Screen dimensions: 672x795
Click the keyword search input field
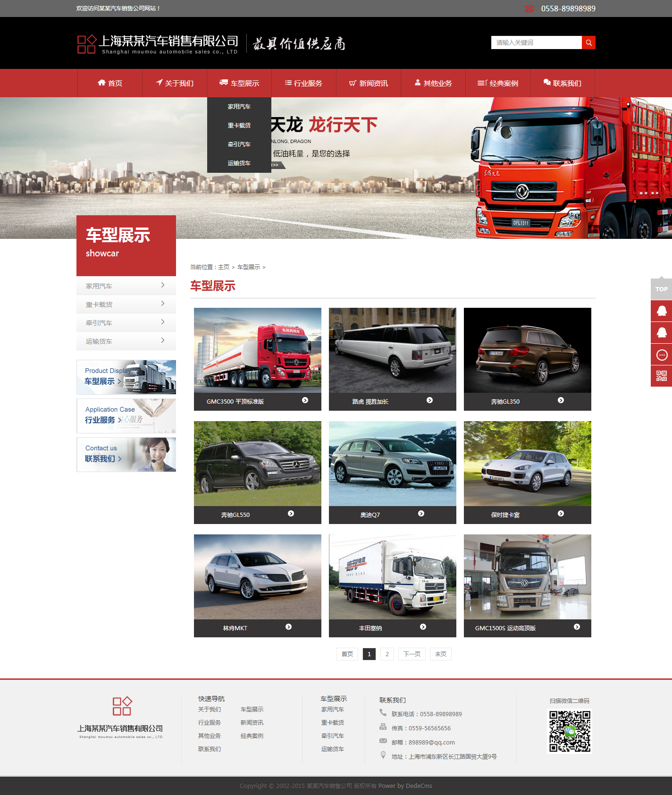tap(536, 42)
